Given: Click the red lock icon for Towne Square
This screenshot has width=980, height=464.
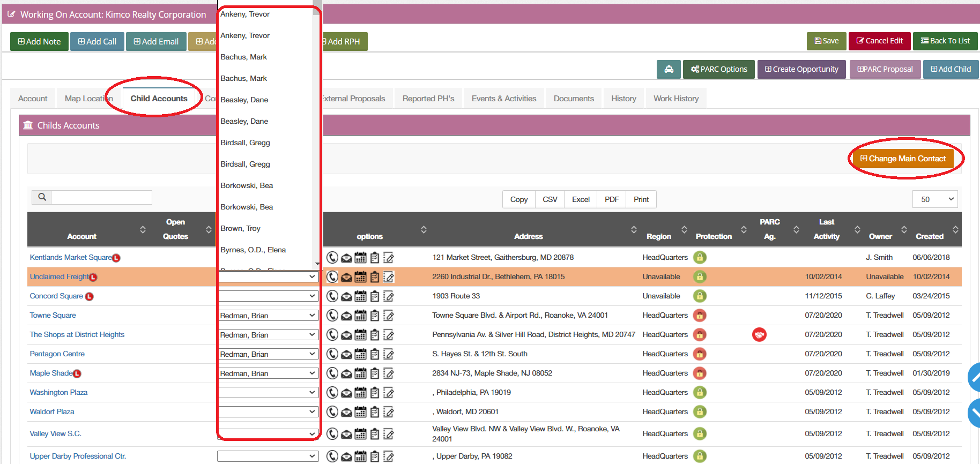Looking at the screenshot, I should click(x=700, y=315).
